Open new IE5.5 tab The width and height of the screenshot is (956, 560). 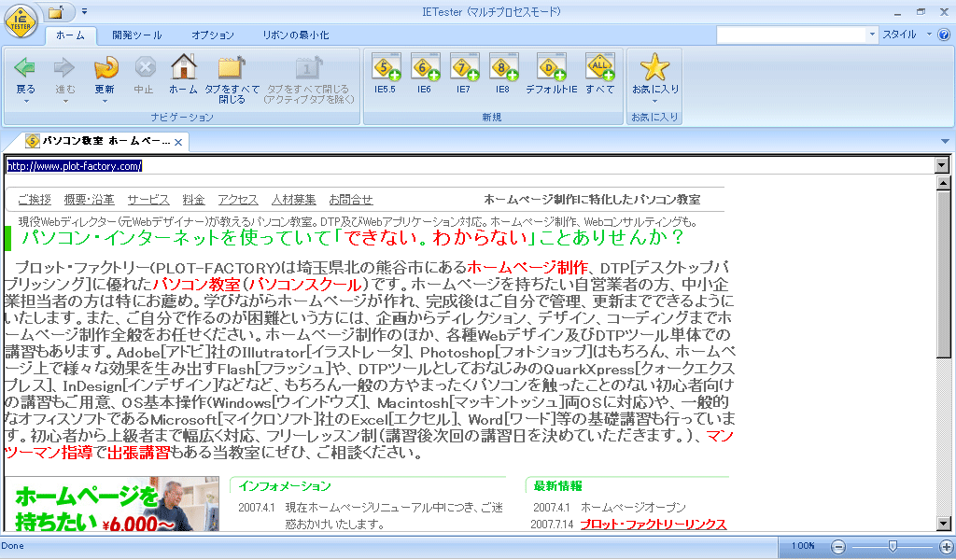[386, 73]
